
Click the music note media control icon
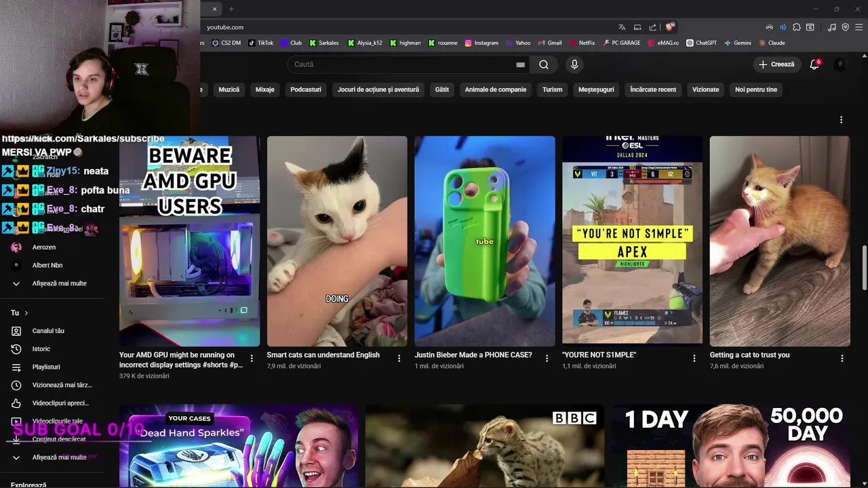(x=832, y=27)
